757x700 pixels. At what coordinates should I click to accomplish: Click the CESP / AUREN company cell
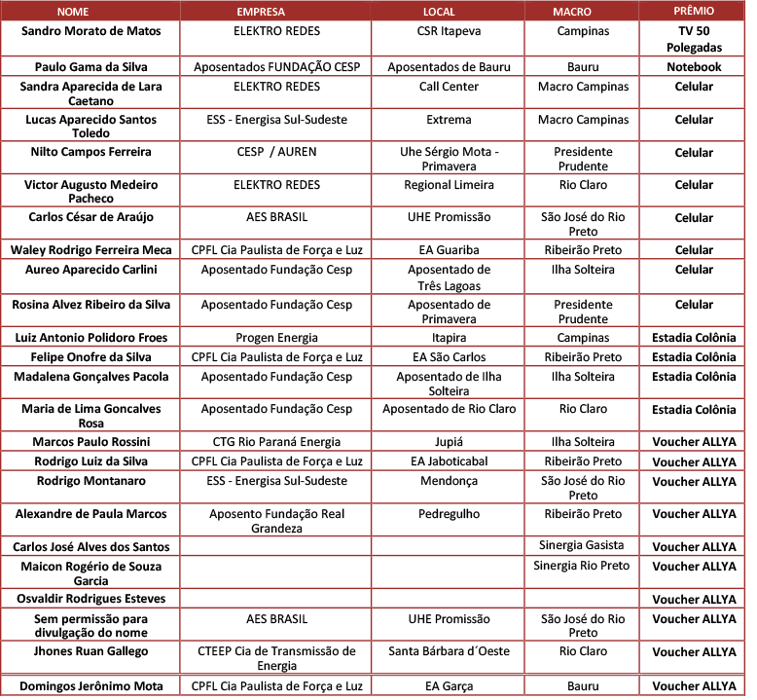275,152
